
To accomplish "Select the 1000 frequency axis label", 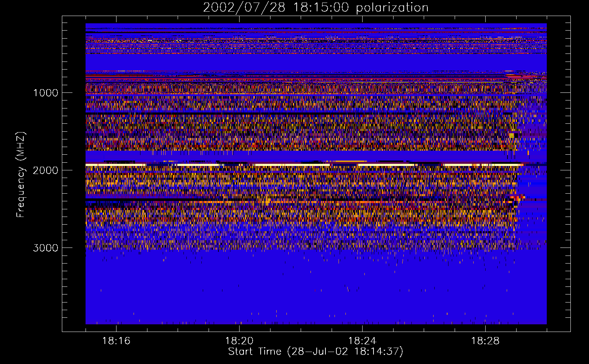I will point(46,93).
